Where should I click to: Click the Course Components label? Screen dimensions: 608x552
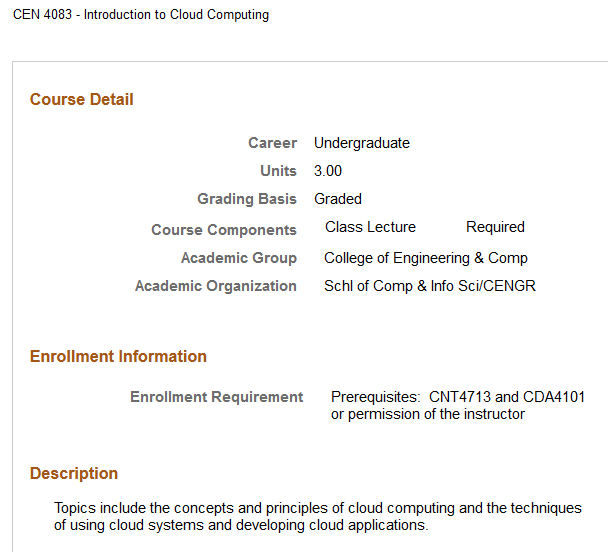pos(224,230)
